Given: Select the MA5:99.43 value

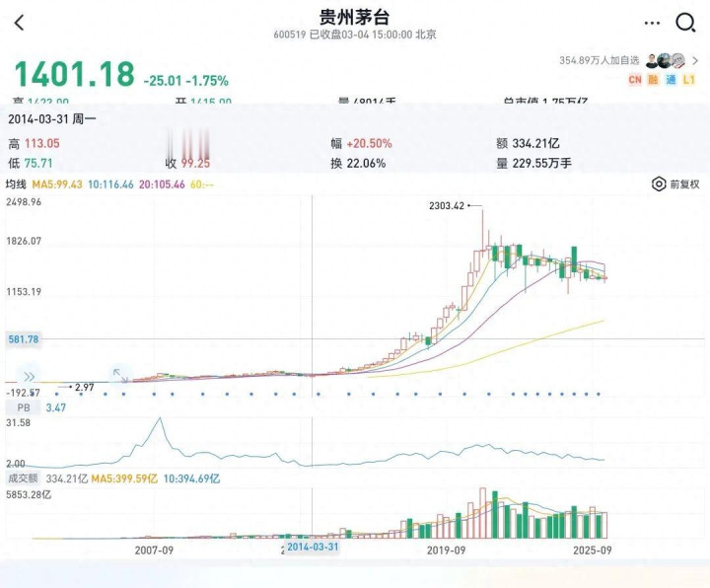Looking at the screenshot, I should click(x=57, y=184).
